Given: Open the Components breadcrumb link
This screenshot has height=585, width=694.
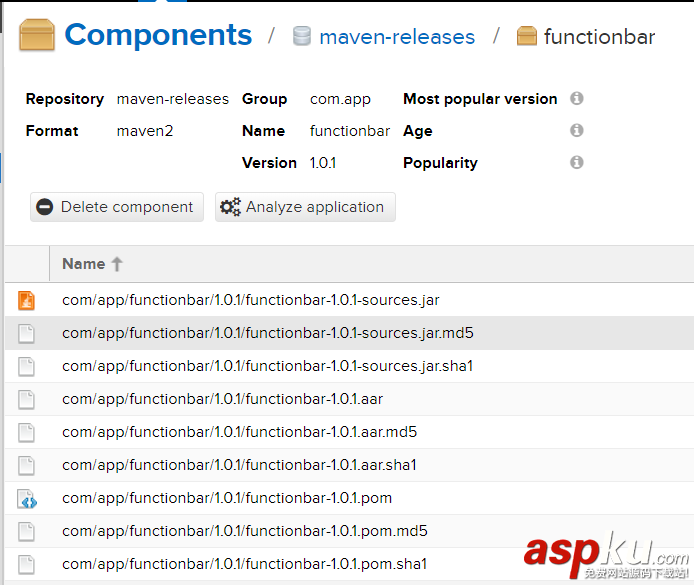Looking at the screenshot, I should tap(158, 35).
